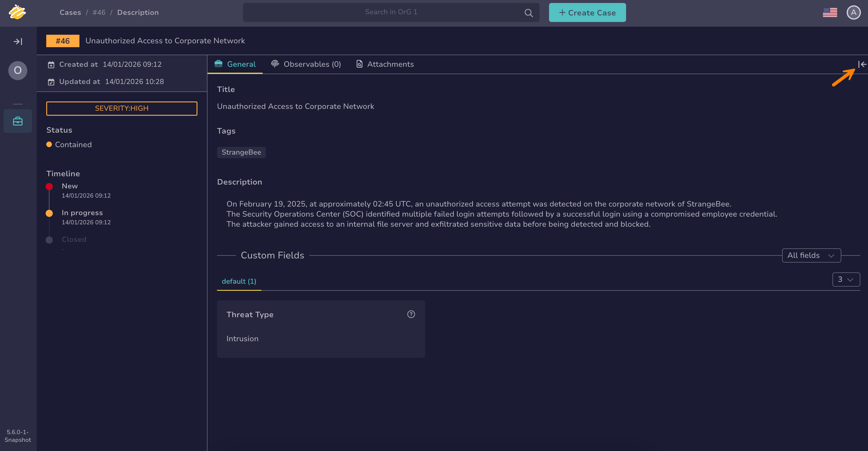Click the search magnifier icon
The width and height of the screenshot is (868, 451).
[528, 13]
